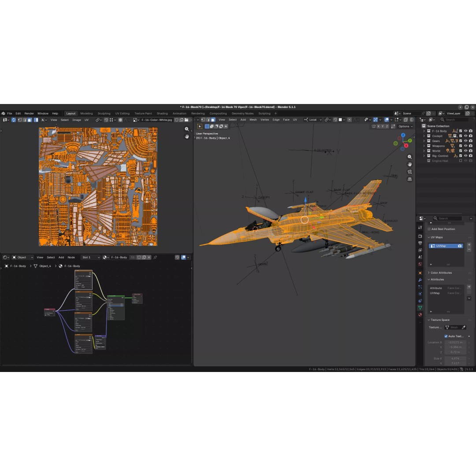Open the Object properties tab
Viewport: 476px width, 476px height.
click(420, 273)
